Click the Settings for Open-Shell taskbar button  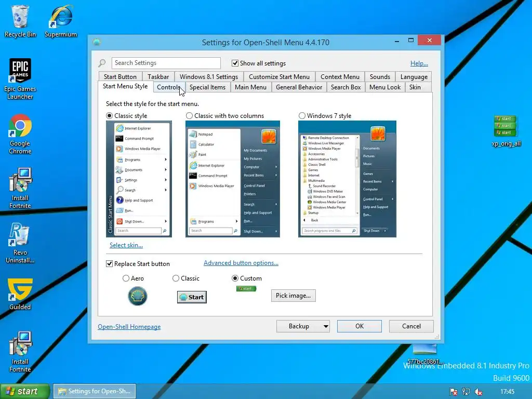[x=95, y=391]
